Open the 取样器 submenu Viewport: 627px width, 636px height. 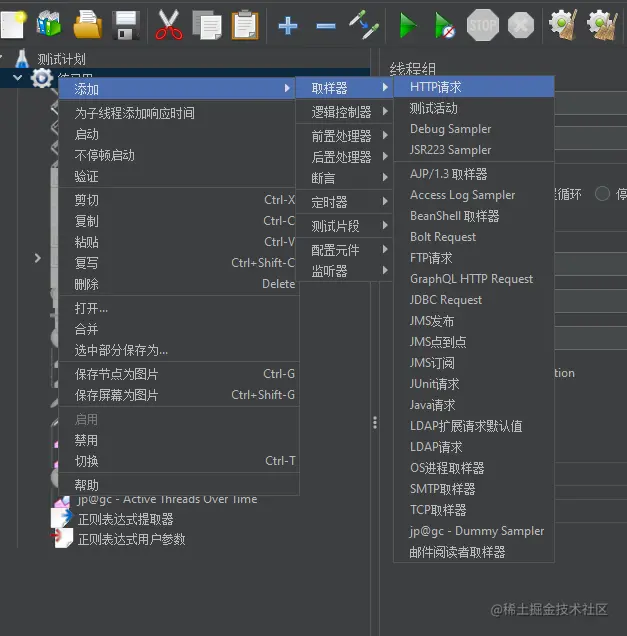tap(344, 88)
